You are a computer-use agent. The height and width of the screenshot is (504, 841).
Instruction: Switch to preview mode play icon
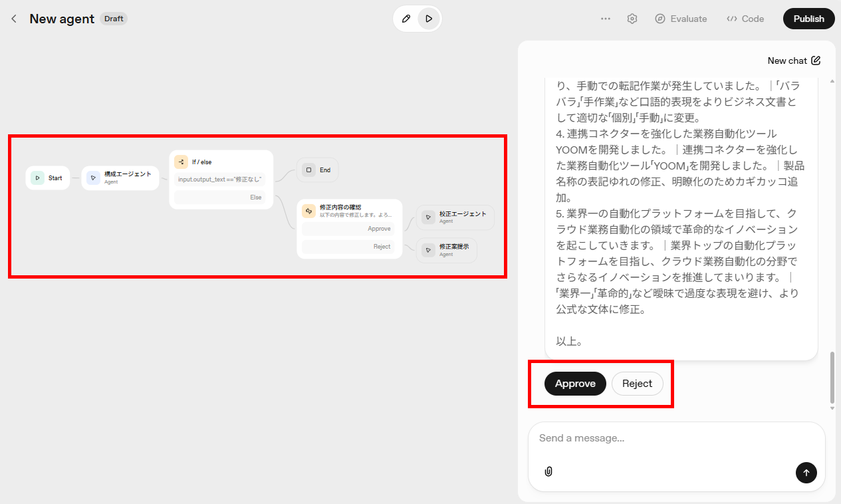click(429, 19)
